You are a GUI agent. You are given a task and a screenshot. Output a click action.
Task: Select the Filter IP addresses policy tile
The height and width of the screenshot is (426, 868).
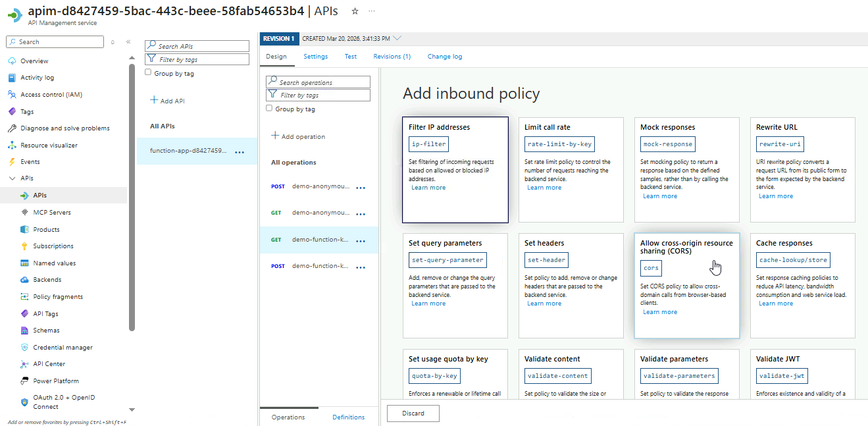click(x=455, y=170)
